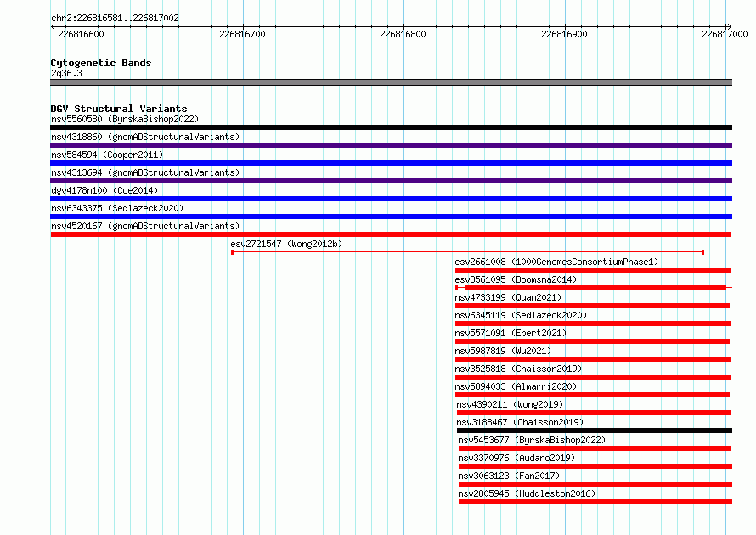
Task: Open the nsv5571091 (Ebert2021) label
Action: [511, 333]
